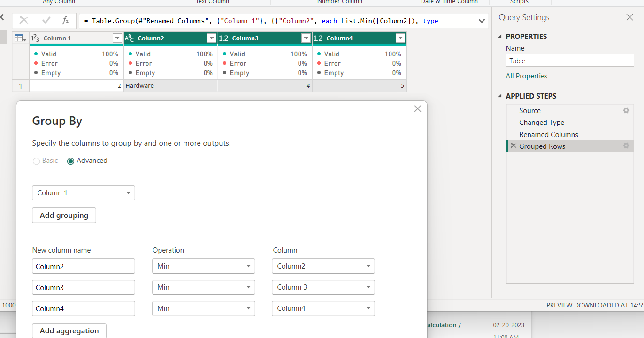The width and height of the screenshot is (644, 338).
Task: Expand the Queries pane with the left chevron
Action: (x=2, y=17)
